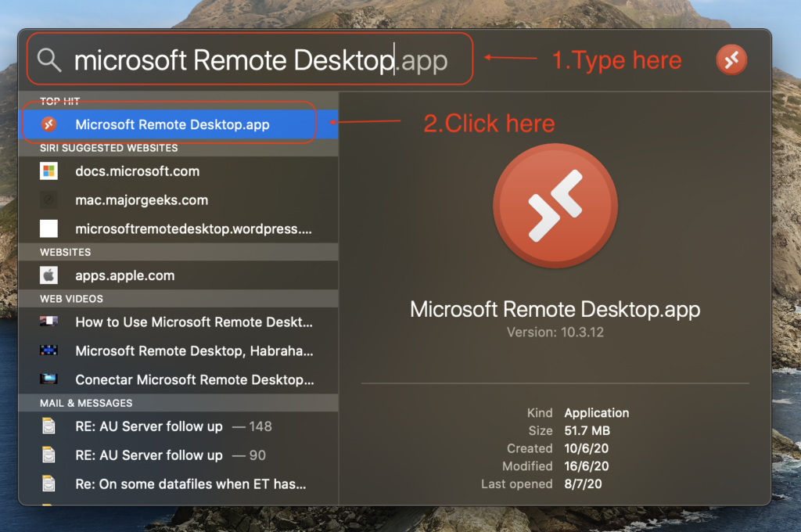Image resolution: width=801 pixels, height=532 pixels.
Task: Click icon beside Microsoft Remote Desktop.app result
Action: tap(49, 124)
